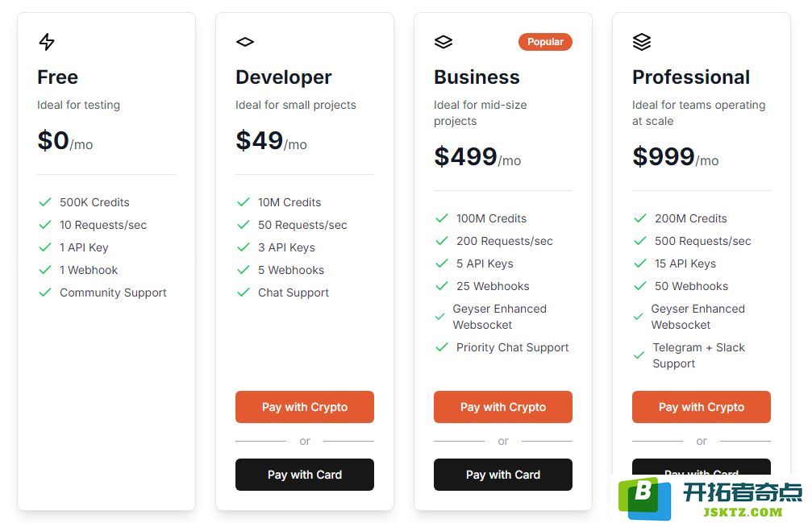
Task: Click the green checkmark beside 500K Credits
Action: pos(45,201)
